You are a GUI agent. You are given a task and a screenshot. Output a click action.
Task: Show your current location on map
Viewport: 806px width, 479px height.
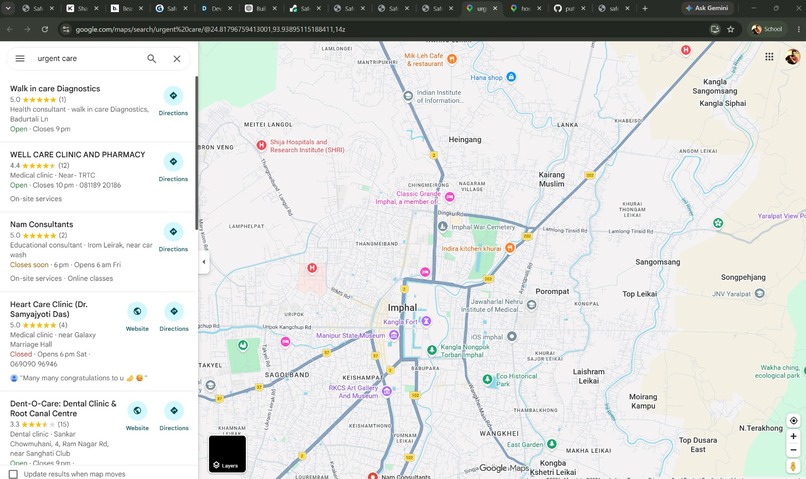[x=793, y=420]
